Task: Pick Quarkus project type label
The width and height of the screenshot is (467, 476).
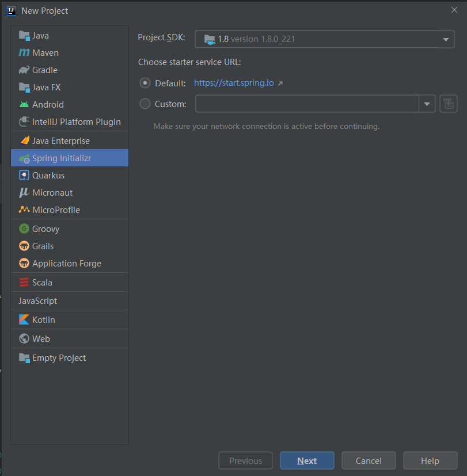Action: pyautogui.click(x=48, y=176)
